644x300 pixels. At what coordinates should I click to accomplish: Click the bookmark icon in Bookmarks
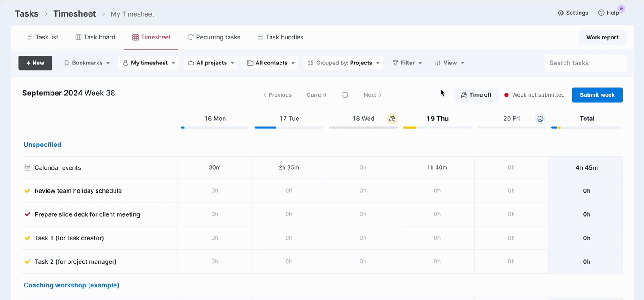coord(67,63)
